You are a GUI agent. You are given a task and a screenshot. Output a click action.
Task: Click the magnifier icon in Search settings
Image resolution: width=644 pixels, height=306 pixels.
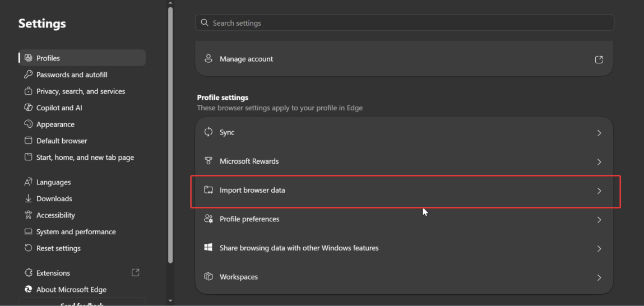click(205, 22)
